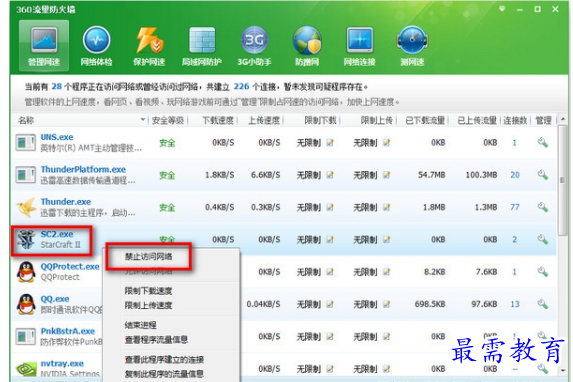The height and width of the screenshot is (382, 573).
Task: Click the scrollbar up arrow
Action: 563,119
